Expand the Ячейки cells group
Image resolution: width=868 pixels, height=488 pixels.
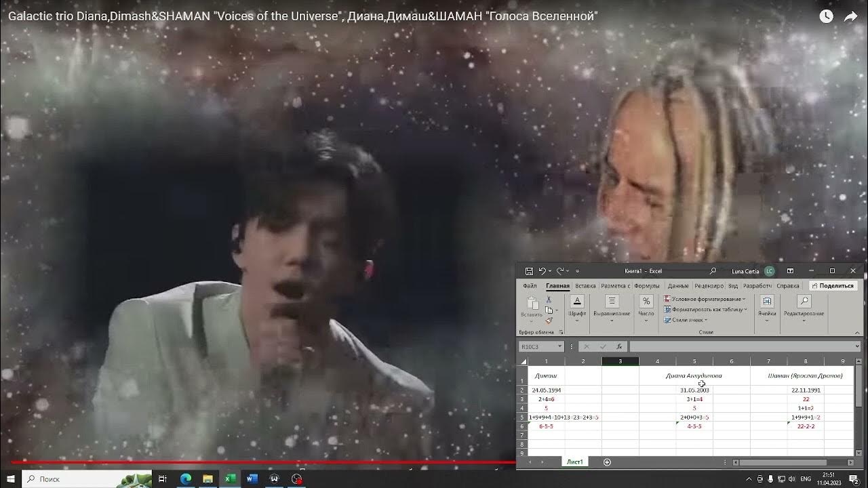(767, 308)
